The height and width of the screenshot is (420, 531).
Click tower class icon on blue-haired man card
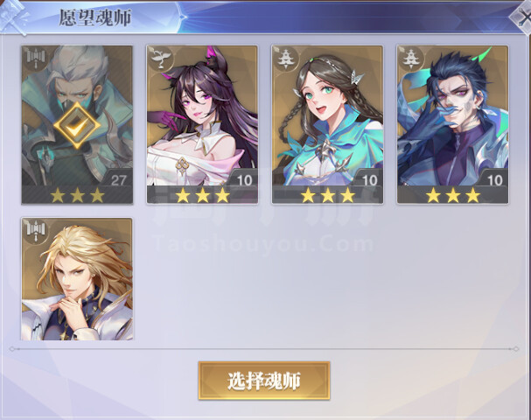click(411, 59)
